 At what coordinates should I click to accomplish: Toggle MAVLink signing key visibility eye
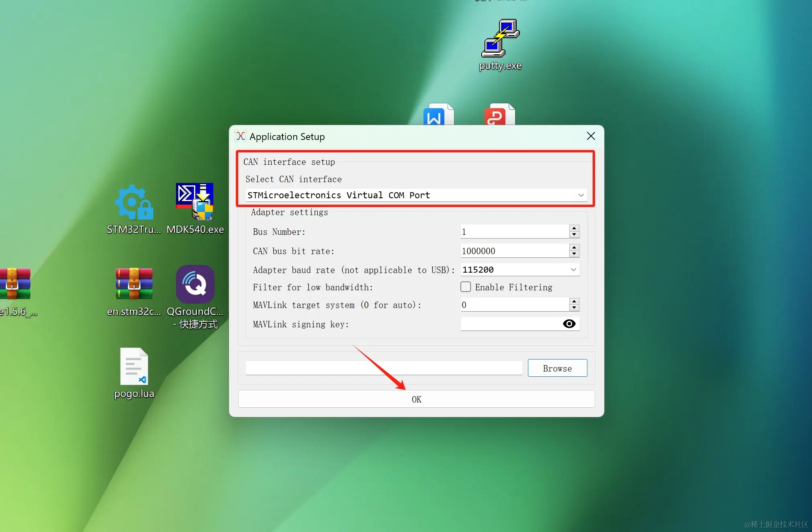[x=569, y=324]
